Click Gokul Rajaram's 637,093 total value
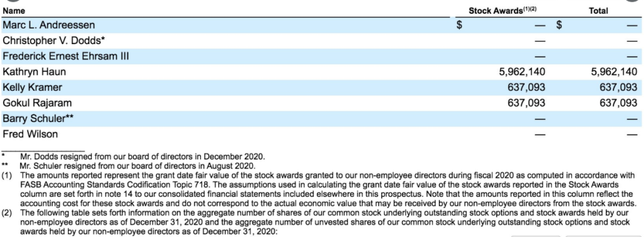Image resolution: width=644 pixels, height=237 pixels. [618, 103]
